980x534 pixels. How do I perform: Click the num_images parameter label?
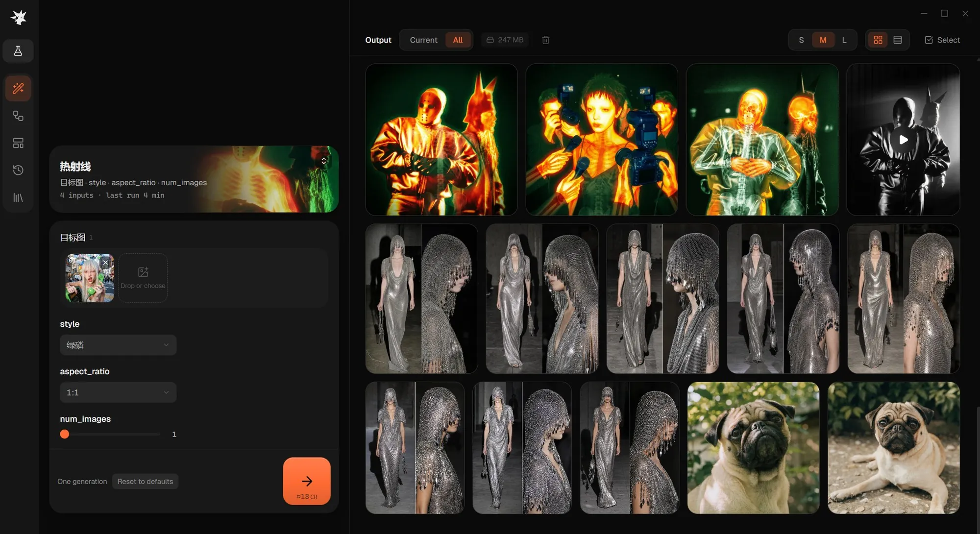click(85, 419)
